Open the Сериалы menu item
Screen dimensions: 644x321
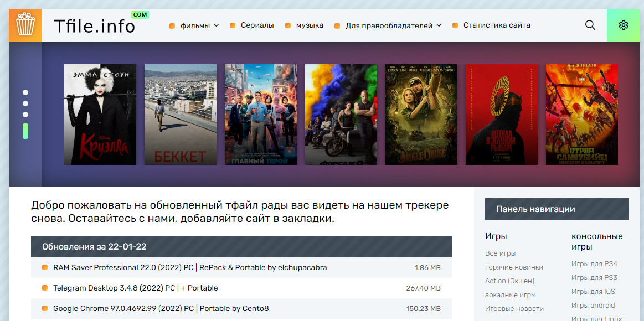coord(257,25)
